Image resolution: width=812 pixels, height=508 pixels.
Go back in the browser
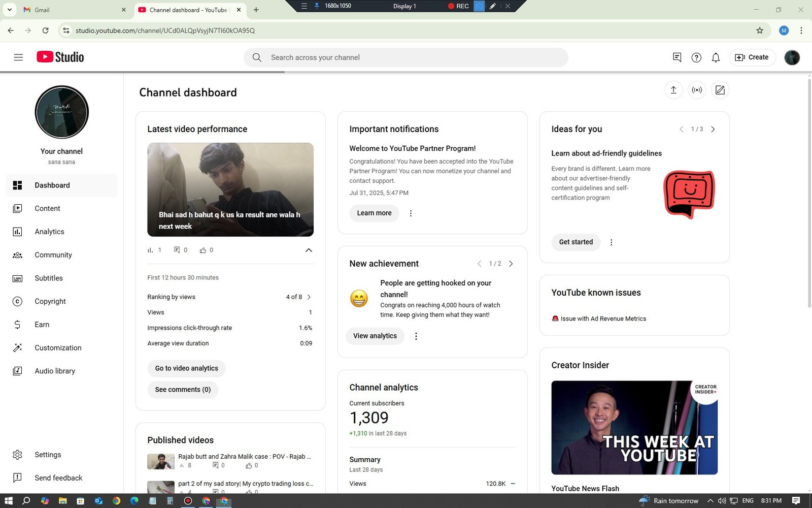click(11, 30)
